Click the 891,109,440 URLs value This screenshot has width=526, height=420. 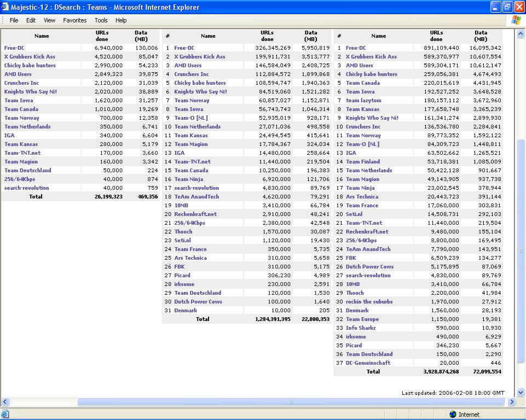click(441, 48)
